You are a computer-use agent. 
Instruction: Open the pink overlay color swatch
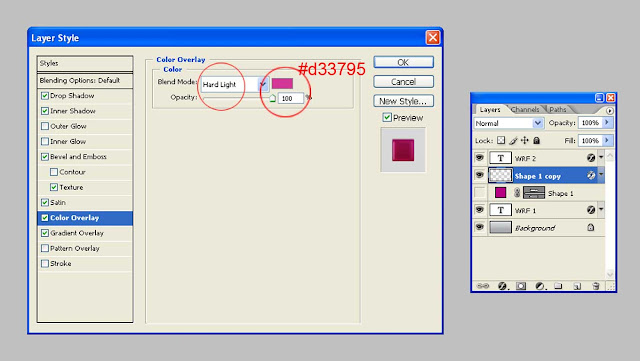point(282,83)
